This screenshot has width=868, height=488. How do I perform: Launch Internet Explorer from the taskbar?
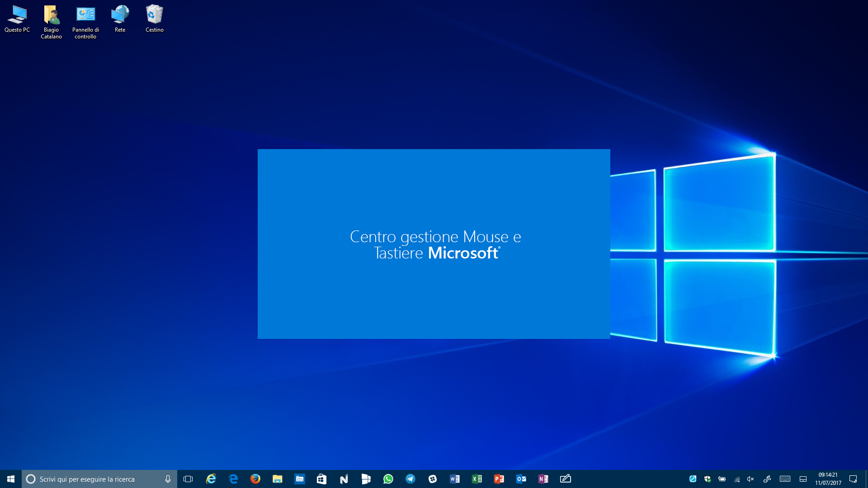[211, 479]
